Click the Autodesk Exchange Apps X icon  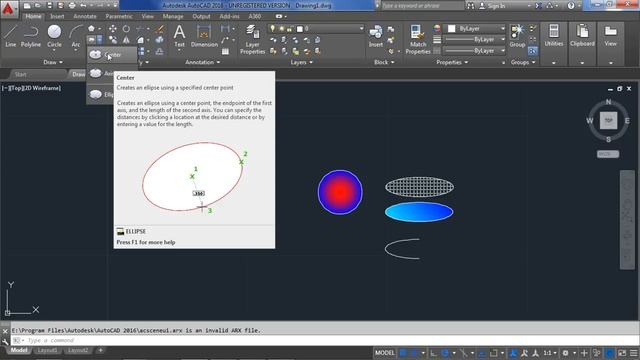(538, 6)
